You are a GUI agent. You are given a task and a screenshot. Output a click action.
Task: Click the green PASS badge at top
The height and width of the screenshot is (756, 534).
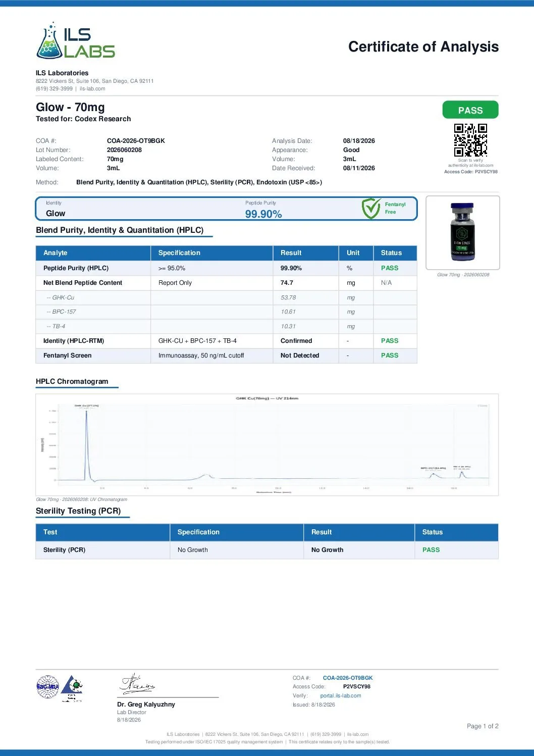[470, 110]
